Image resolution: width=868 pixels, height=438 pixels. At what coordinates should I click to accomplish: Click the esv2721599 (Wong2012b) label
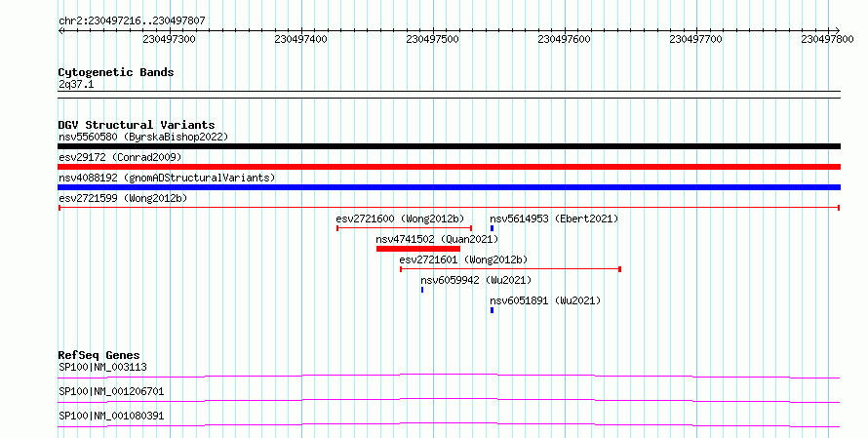[x=123, y=198]
